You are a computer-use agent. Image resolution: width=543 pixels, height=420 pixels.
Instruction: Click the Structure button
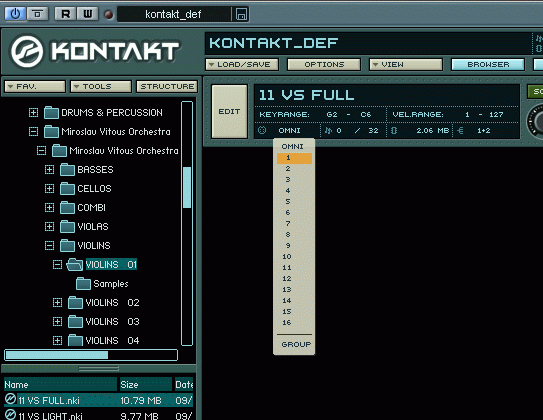click(167, 86)
